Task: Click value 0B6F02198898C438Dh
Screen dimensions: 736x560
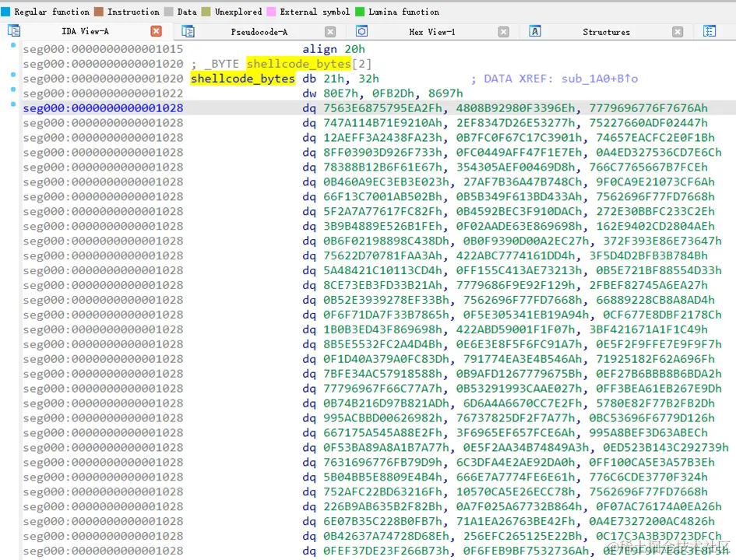Action: (x=386, y=241)
